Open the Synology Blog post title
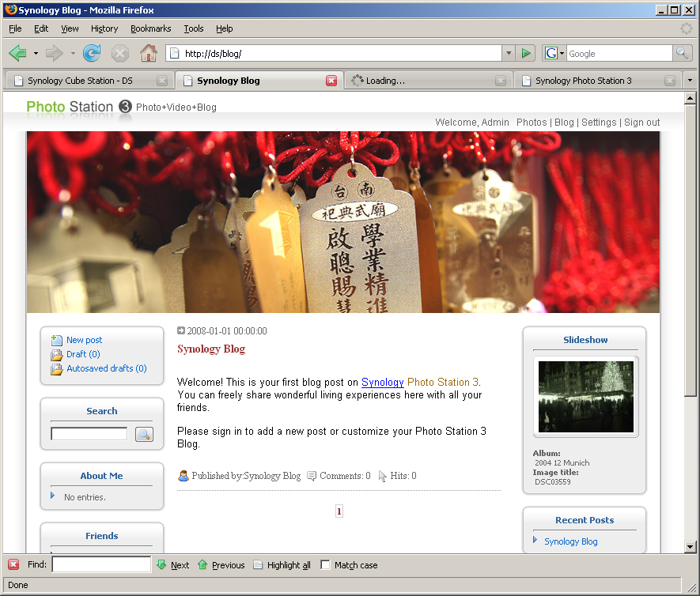The height and width of the screenshot is (596, 700). pyautogui.click(x=211, y=349)
